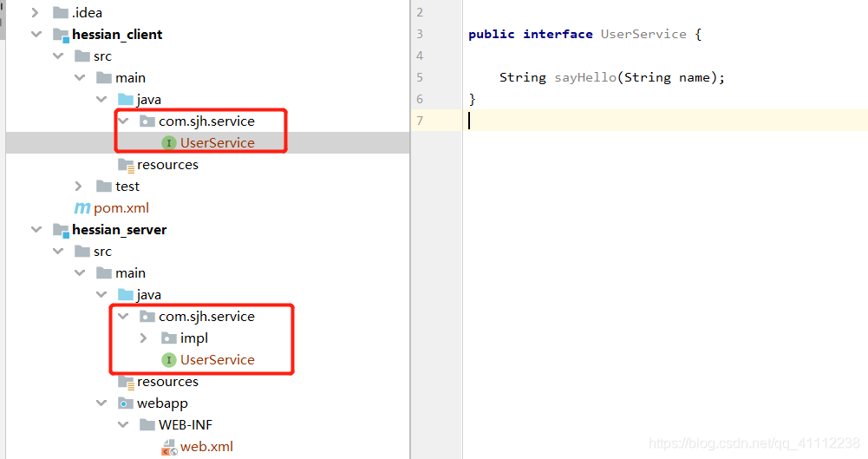The width and height of the screenshot is (868, 459).
Task: Select the pom.xml file
Action: [121, 208]
